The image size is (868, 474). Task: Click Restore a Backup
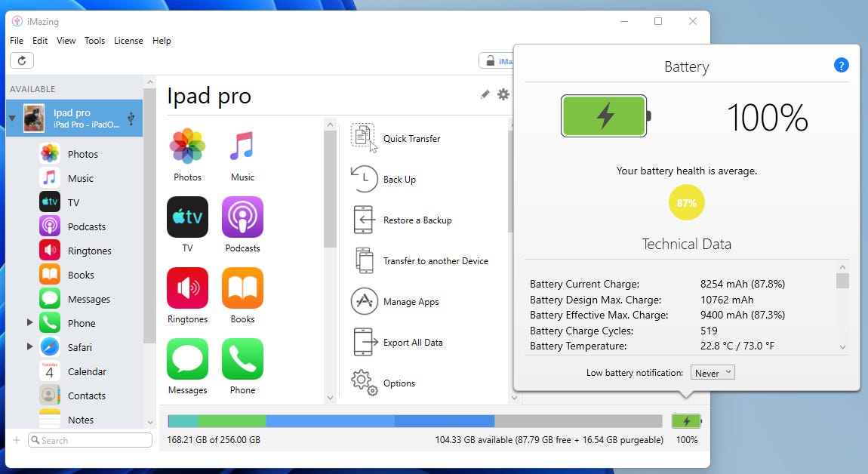click(417, 220)
